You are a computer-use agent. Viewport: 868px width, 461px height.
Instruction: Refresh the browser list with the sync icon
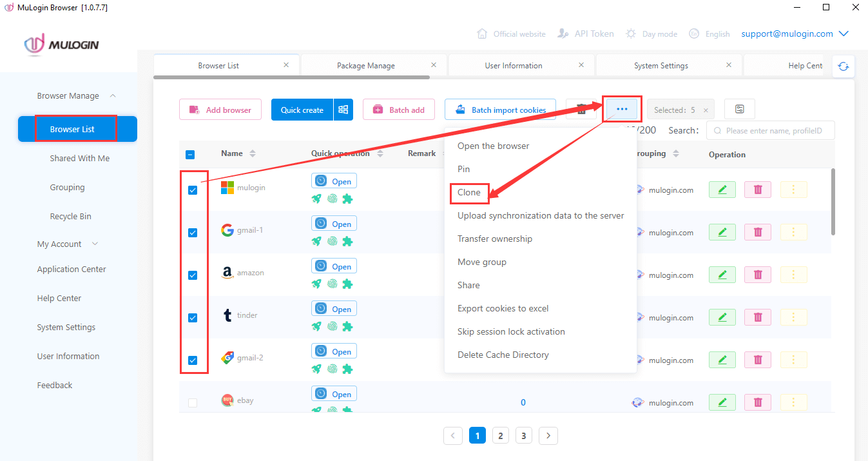pyautogui.click(x=844, y=66)
